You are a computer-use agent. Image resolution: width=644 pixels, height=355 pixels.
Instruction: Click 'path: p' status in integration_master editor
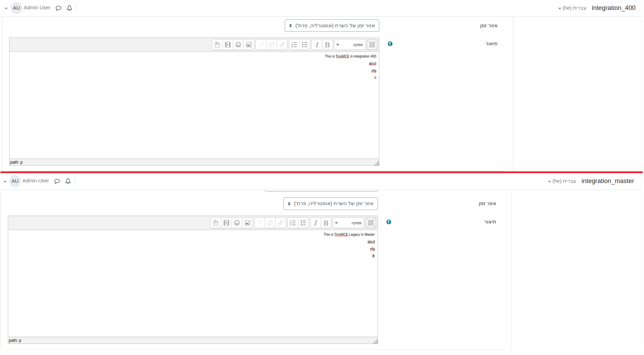pyautogui.click(x=15, y=340)
